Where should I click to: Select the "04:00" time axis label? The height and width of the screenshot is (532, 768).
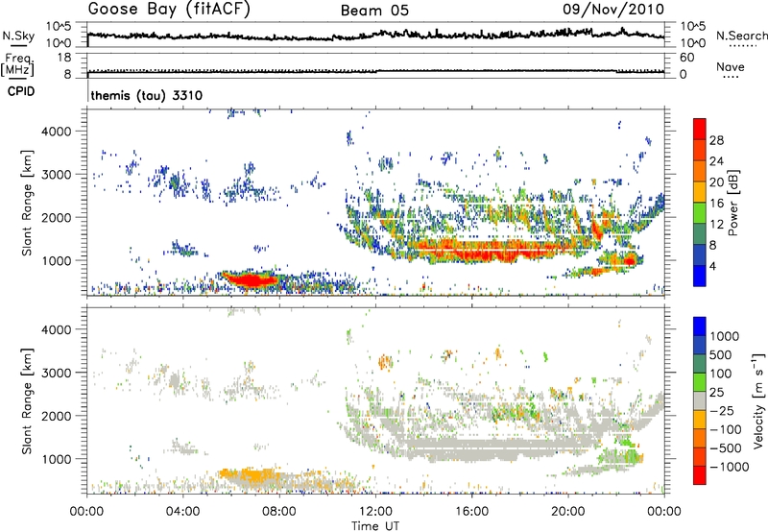182,512
